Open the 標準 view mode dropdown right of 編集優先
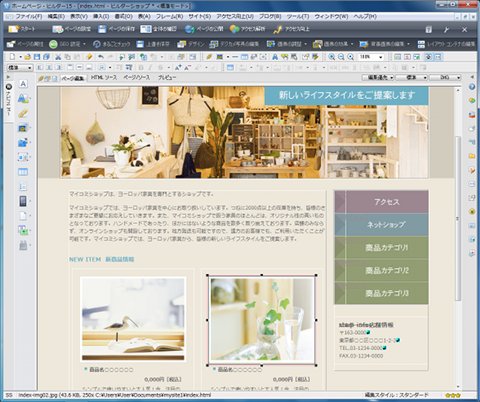Viewport: 480px width, 402px height. tap(412, 78)
